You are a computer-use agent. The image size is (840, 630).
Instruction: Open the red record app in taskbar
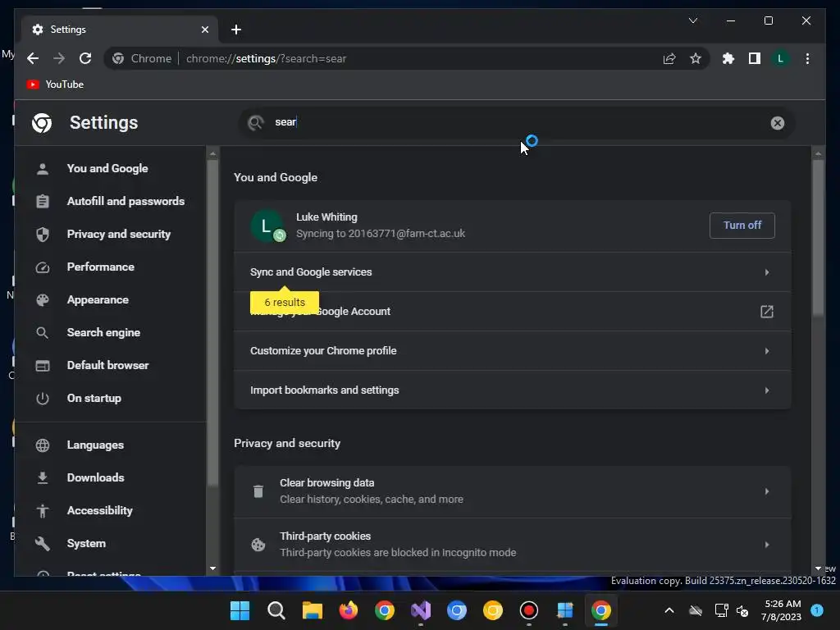coord(529,610)
